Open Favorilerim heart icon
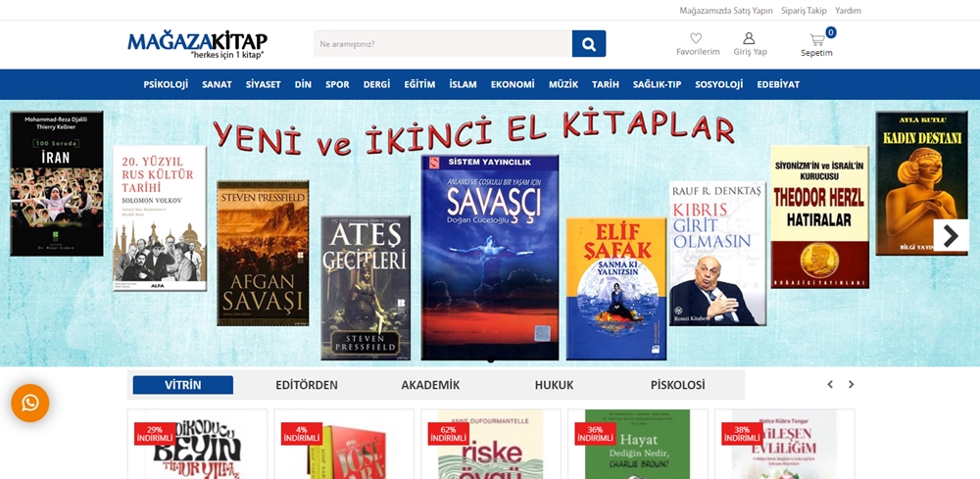Image resolution: width=980 pixels, height=479 pixels. 696,38
